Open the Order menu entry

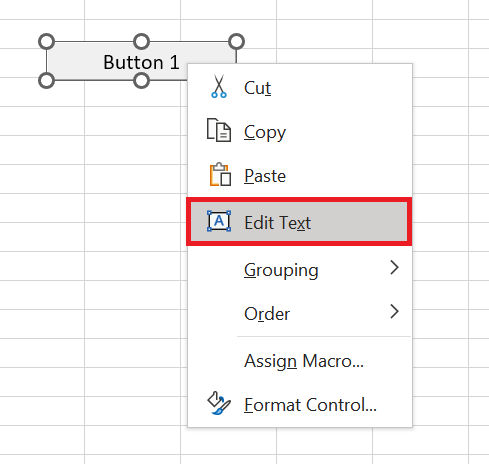[300, 313]
